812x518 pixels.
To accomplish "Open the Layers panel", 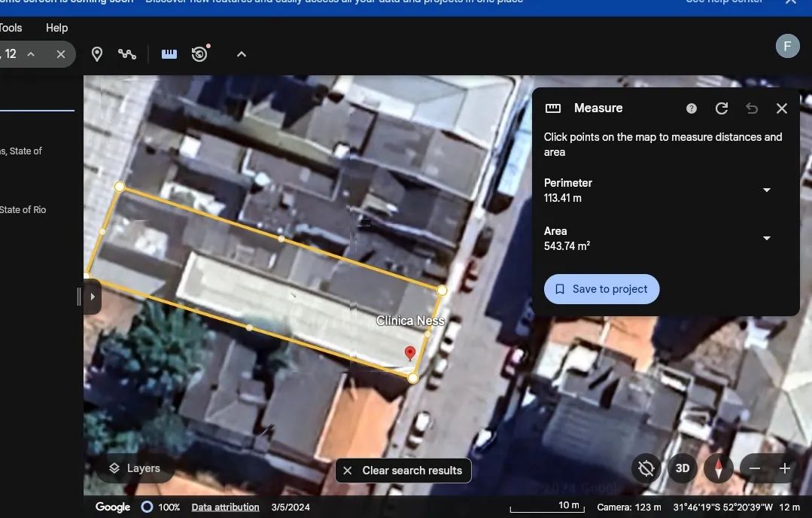I will 135,468.
